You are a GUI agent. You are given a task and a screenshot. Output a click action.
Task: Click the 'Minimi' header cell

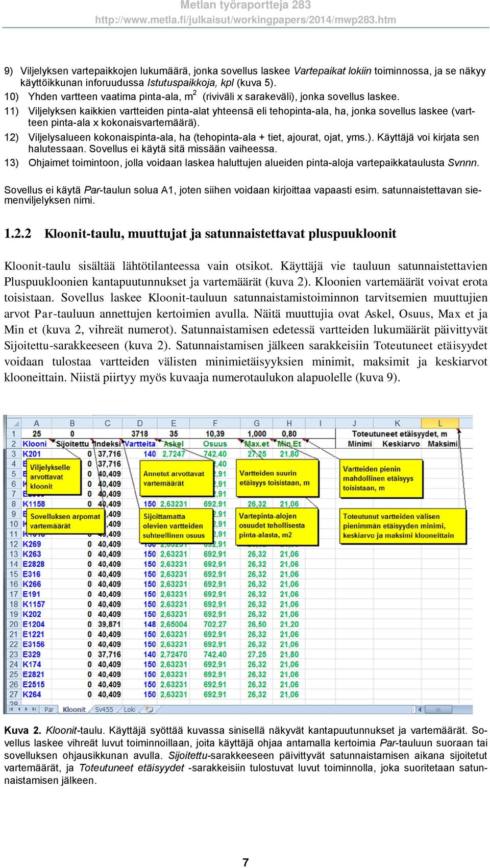pyautogui.click(x=354, y=444)
